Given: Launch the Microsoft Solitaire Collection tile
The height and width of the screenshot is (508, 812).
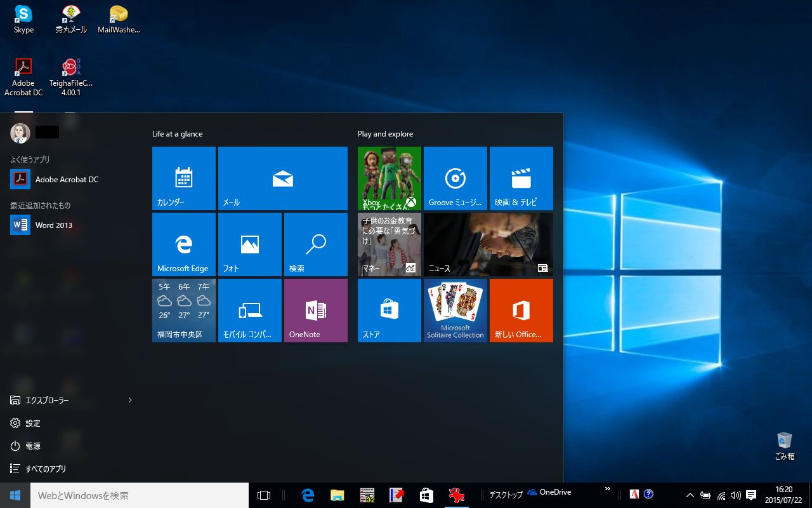Looking at the screenshot, I should (455, 311).
